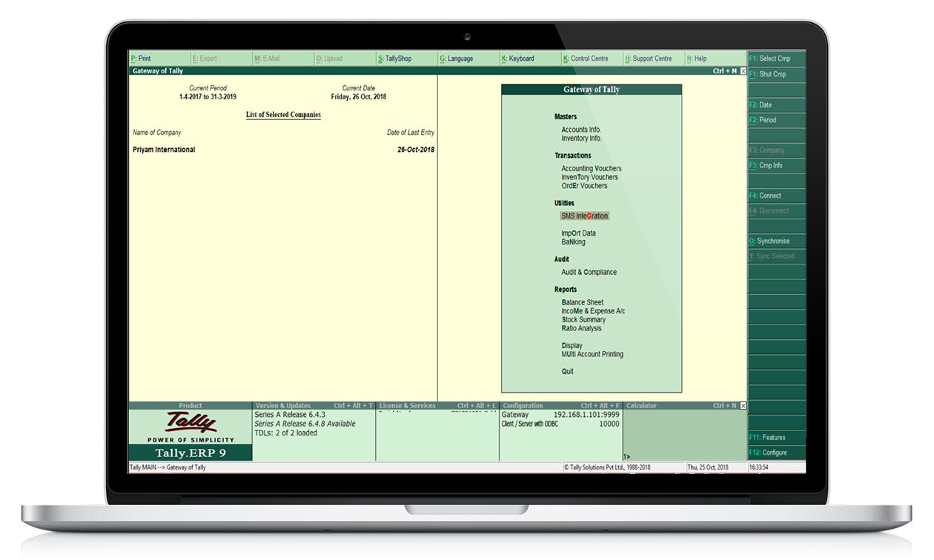934x560 pixels.
Task: Open Income & Expense A/c report
Action: 593,311
